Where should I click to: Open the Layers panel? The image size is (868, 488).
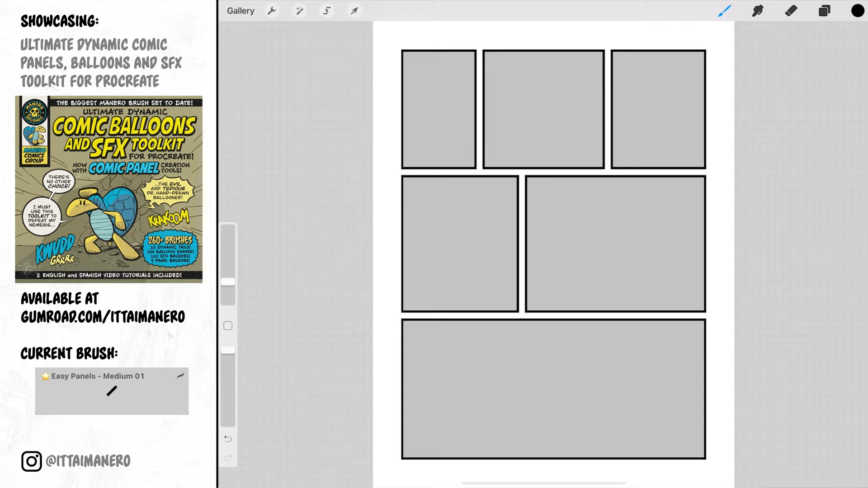click(825, 10)
